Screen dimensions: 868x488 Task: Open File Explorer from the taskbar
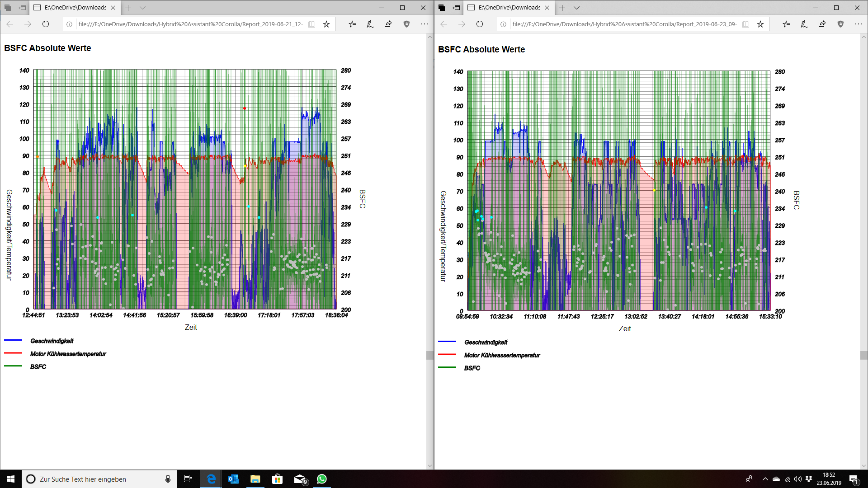255,479
